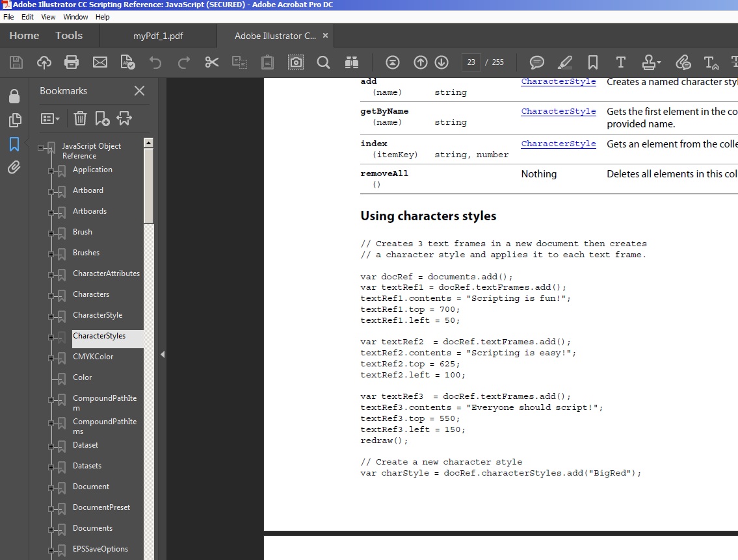Find current bookmark icon
Image resolution: width=738 pixels, height=560 pixels.
click(124, 118)
